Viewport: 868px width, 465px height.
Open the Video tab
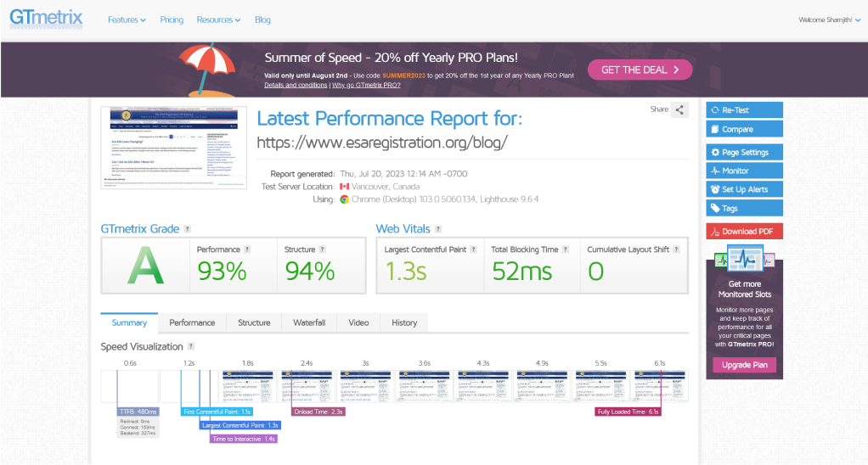358,323
